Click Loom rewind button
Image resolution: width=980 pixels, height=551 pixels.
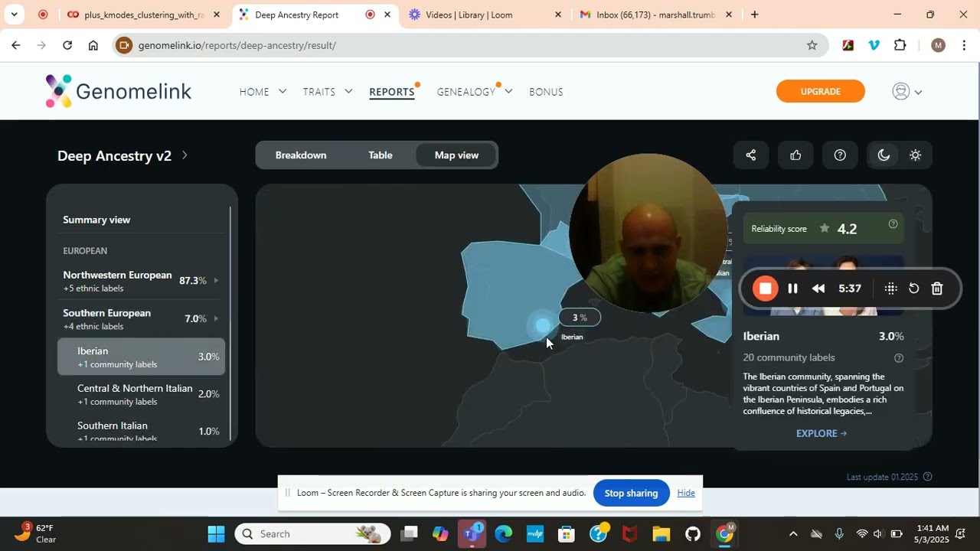click(x=818, y=289)
